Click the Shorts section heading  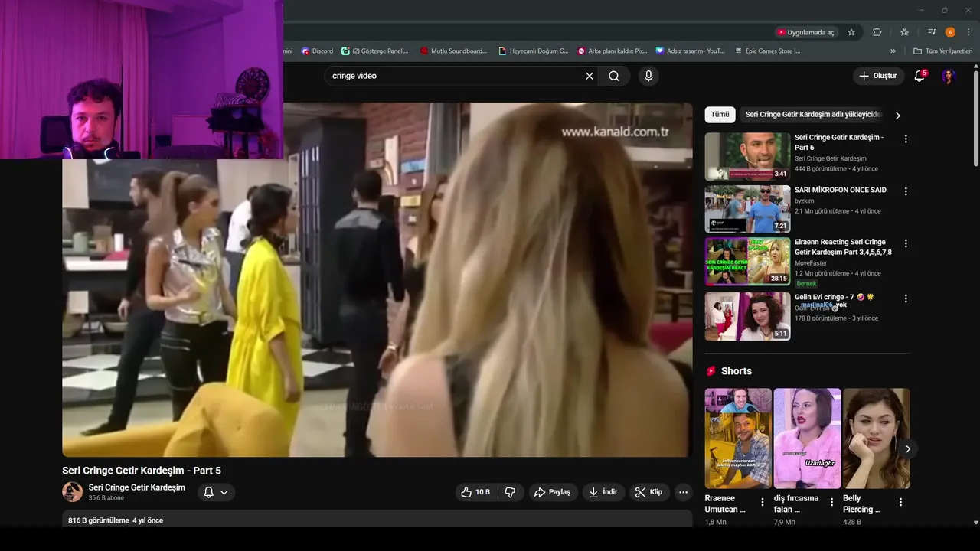tap(736, 371)
